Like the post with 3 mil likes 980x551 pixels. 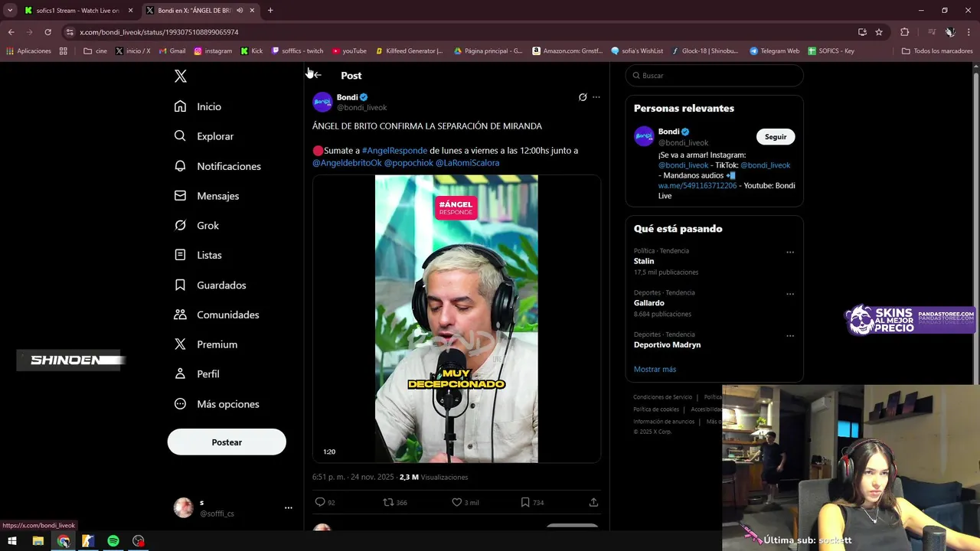click(x=456, y=502)
